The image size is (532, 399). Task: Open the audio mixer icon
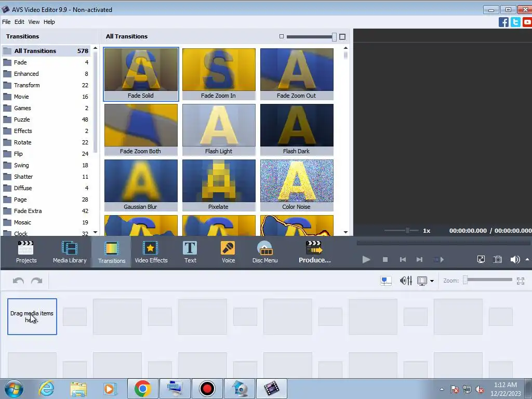(406, 281)
